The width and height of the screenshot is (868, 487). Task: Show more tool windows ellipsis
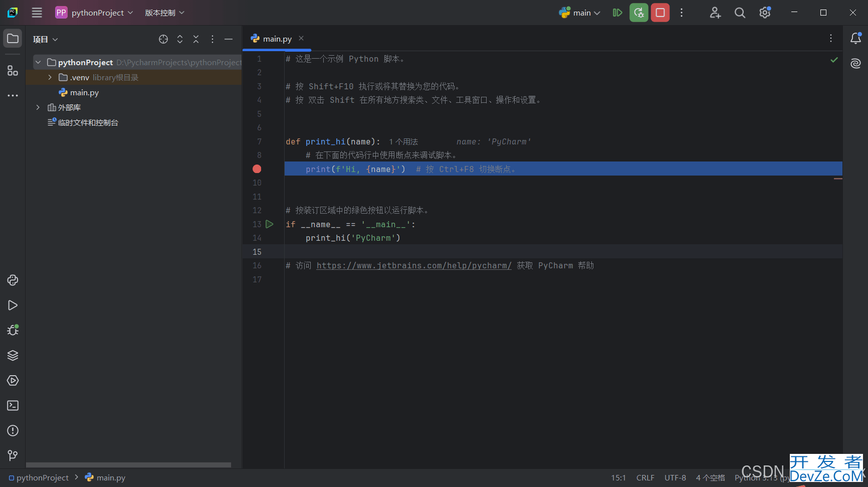pyautogui.click(x=13, y=95)
